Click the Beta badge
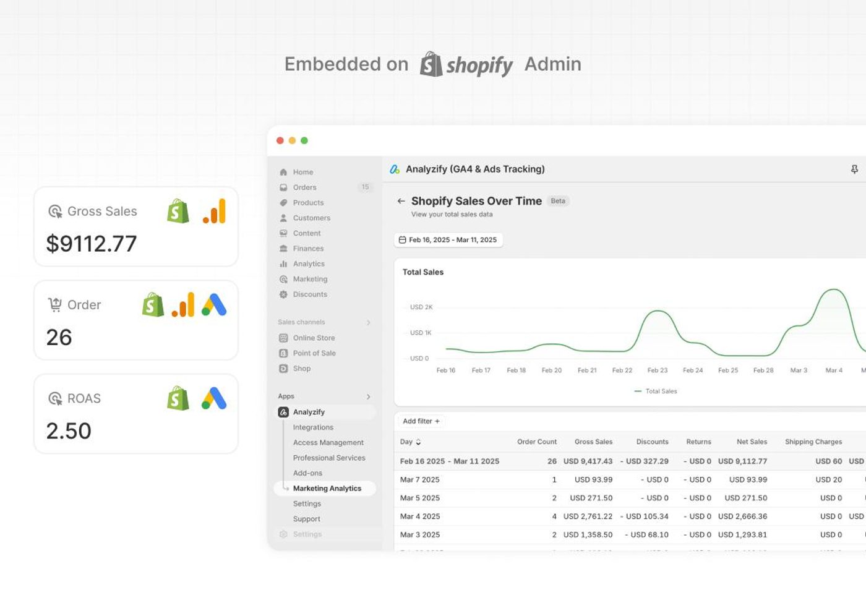866x616 pixels. pyautogui.click(x=558, y=201)
